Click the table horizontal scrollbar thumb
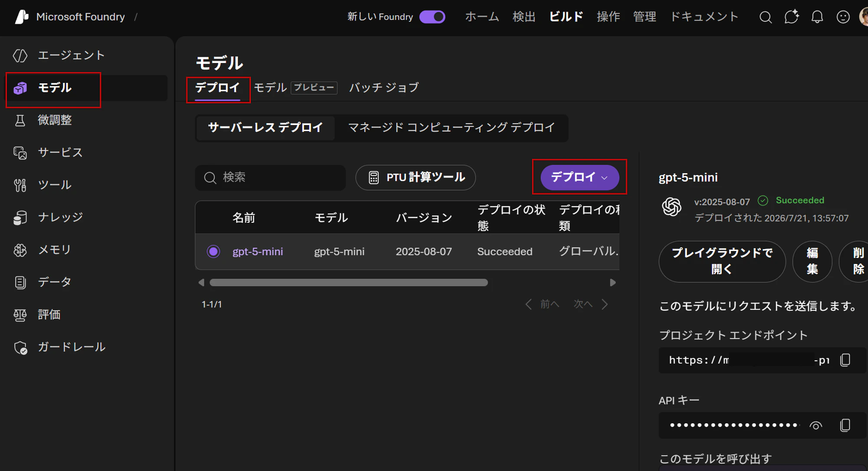 tap(349, 283)
